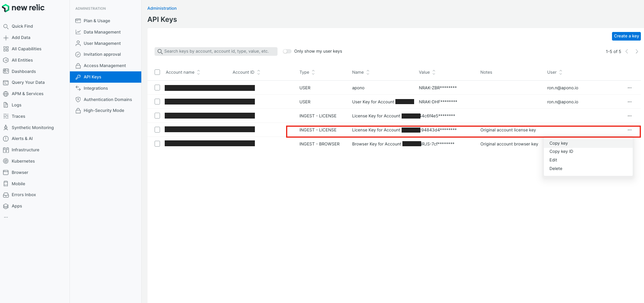Choose Copy key from context menu
The width and height of the screenshot is (644, 303).
pos(559,143)
